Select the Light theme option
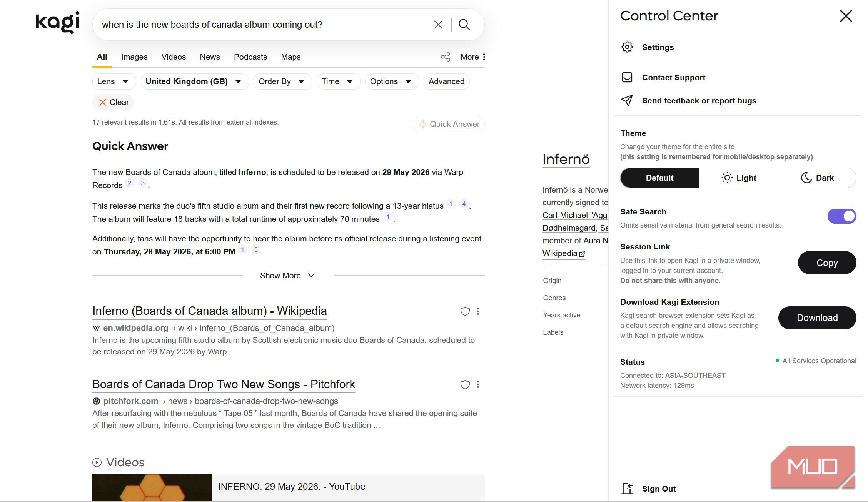This screenshot has height=502, width=868. [738, 178]
